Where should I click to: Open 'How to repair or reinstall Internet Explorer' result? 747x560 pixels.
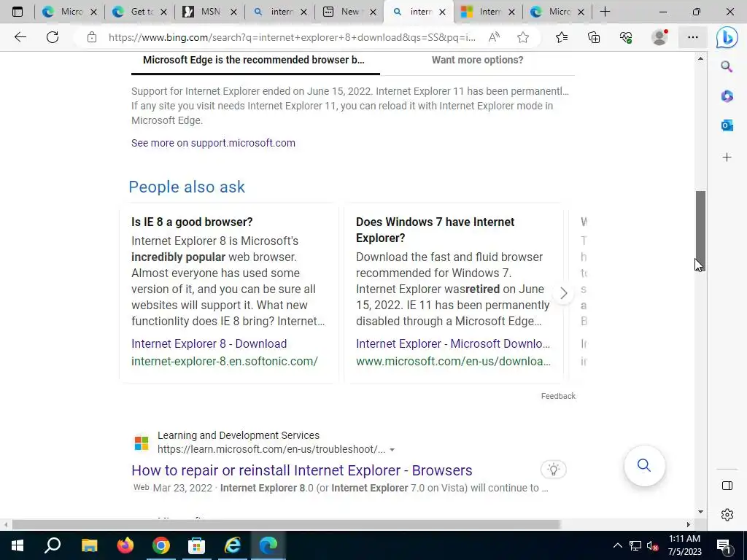[x=301, y=470]
